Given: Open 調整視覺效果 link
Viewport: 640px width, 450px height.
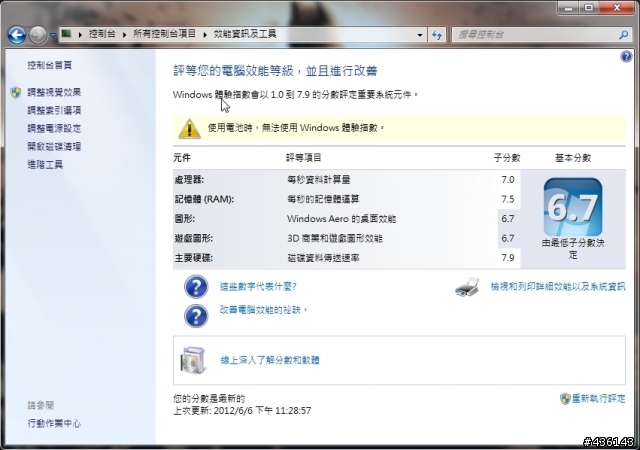Looking at the screenshot, I should click(x=54, y=92).
